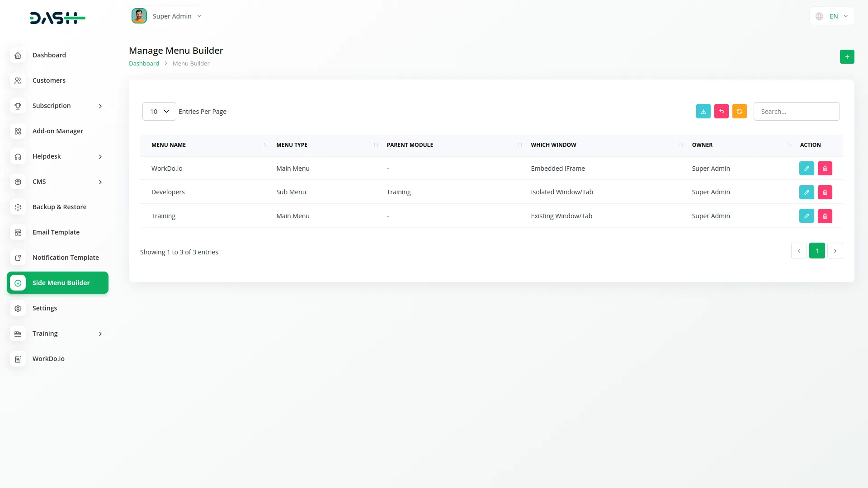Toggle sorting on the Menu Name column
The width and height of the screenshot is (868, 488).
265,145
